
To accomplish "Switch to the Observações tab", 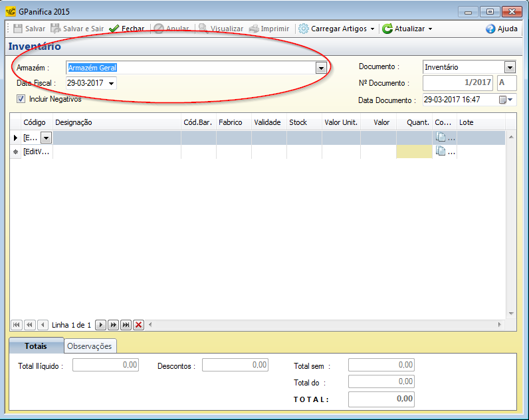I will pos(90,346).
